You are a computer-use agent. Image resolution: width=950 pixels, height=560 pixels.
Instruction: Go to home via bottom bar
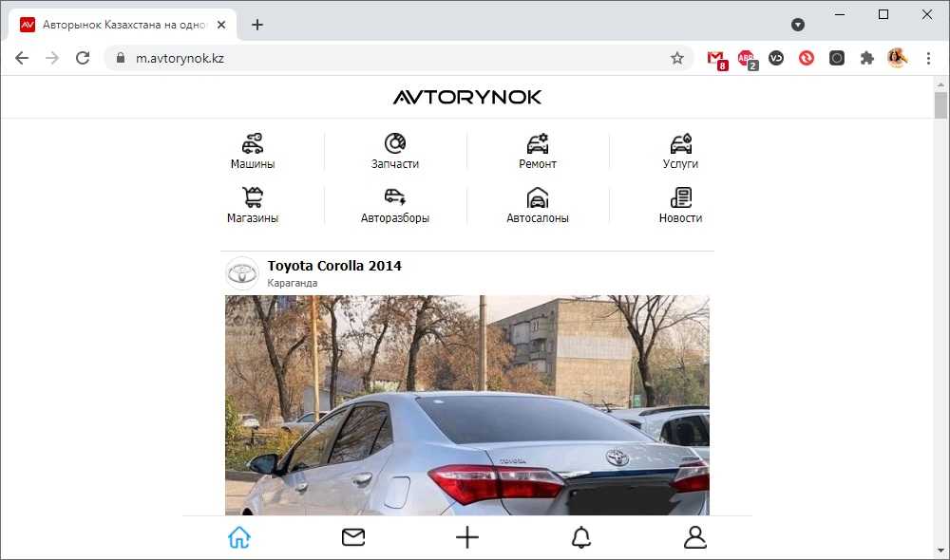click(239, 538)
